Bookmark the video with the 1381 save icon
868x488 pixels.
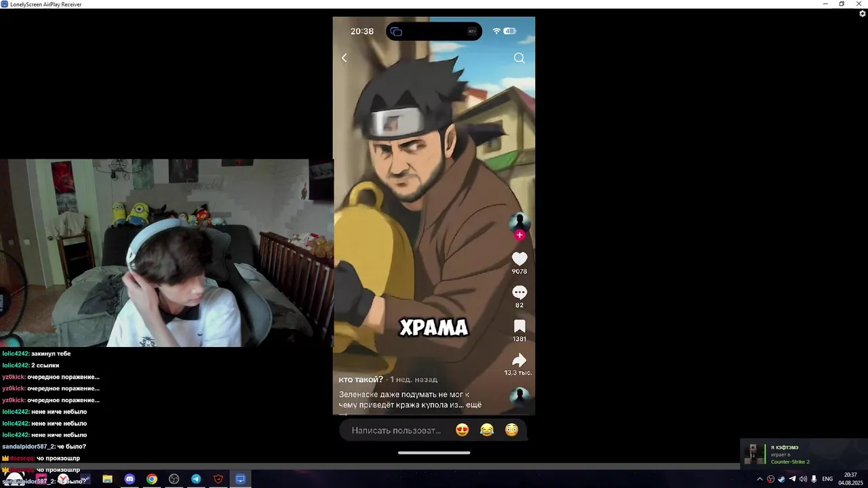(x=519, y=327)
